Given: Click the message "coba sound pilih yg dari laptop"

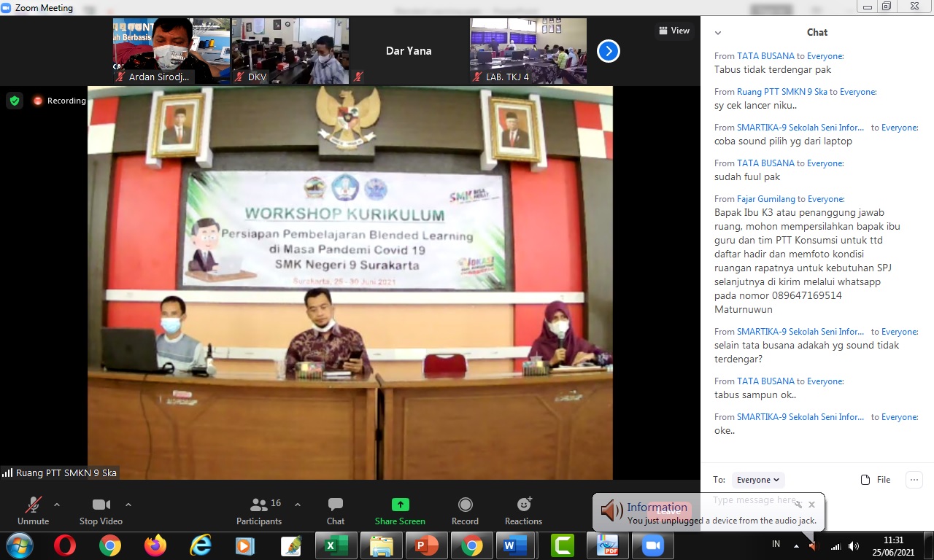Looking at the screenshot, I should click(783, 141).
